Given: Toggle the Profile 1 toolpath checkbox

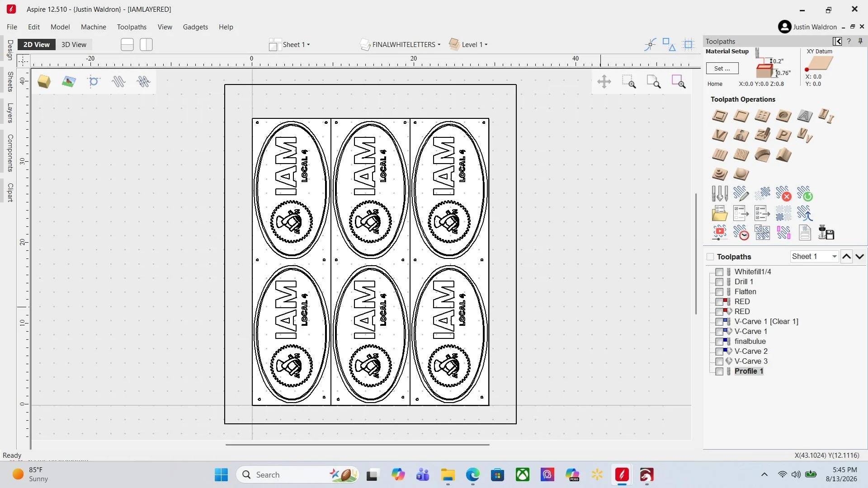Looking at the screenshot, I should [719, 371].
